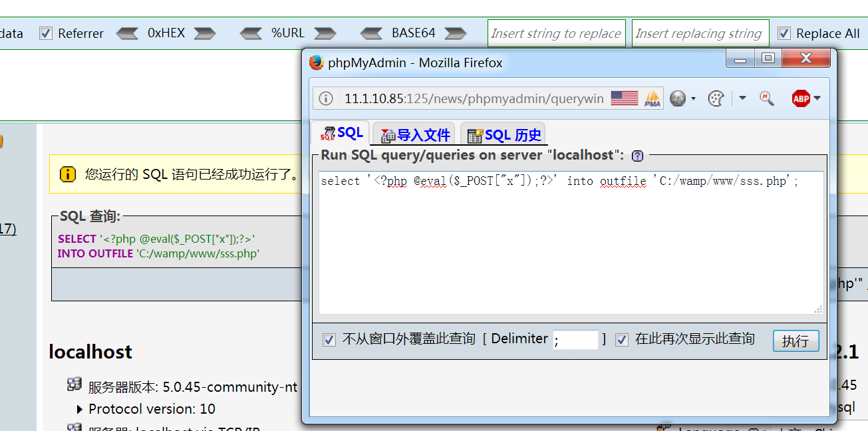This screenshot has height=431, width=868.
Task: Click the site info icon in the address bar
Action: (326, 98)
